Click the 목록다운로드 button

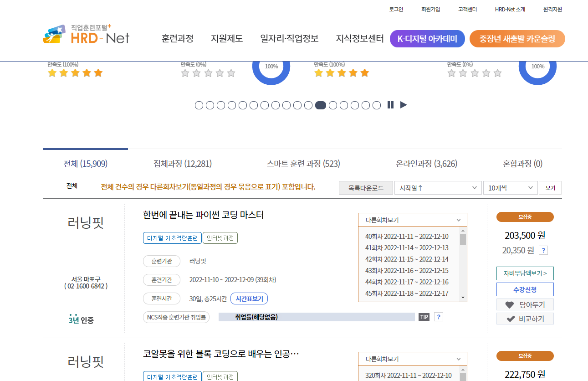point(366,188)
